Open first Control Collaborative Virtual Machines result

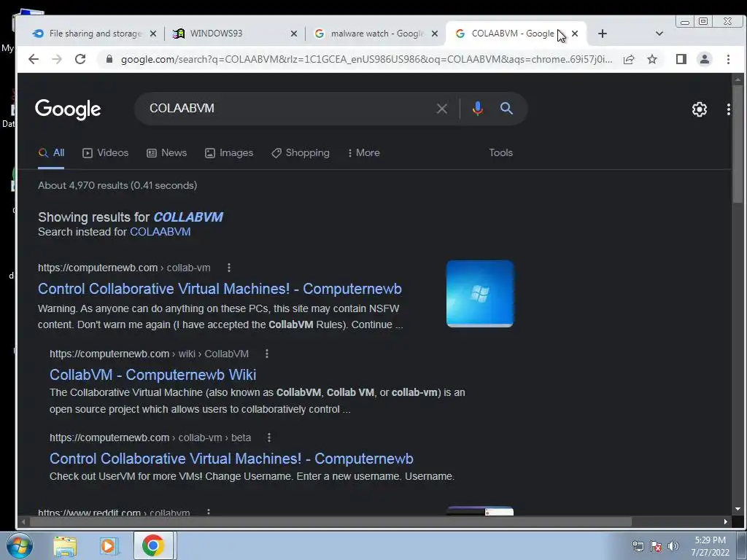coord(220,289)
